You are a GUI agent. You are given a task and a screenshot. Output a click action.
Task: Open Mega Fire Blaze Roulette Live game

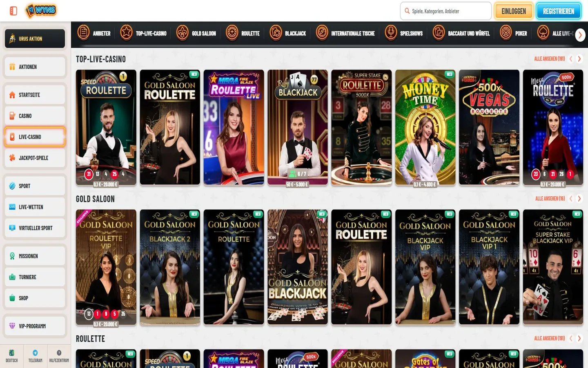tap(234, 127)
